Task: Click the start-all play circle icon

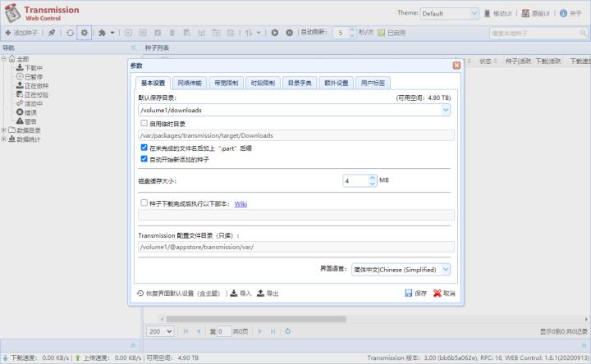Action: (x=275, y=33)
